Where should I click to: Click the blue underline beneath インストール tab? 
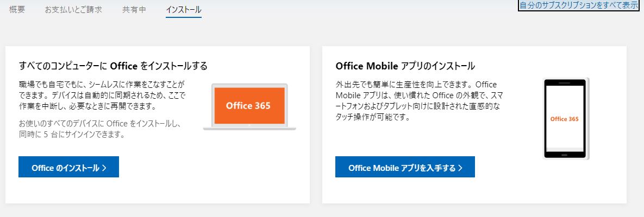pyautogui.click(x=184, y=17)
